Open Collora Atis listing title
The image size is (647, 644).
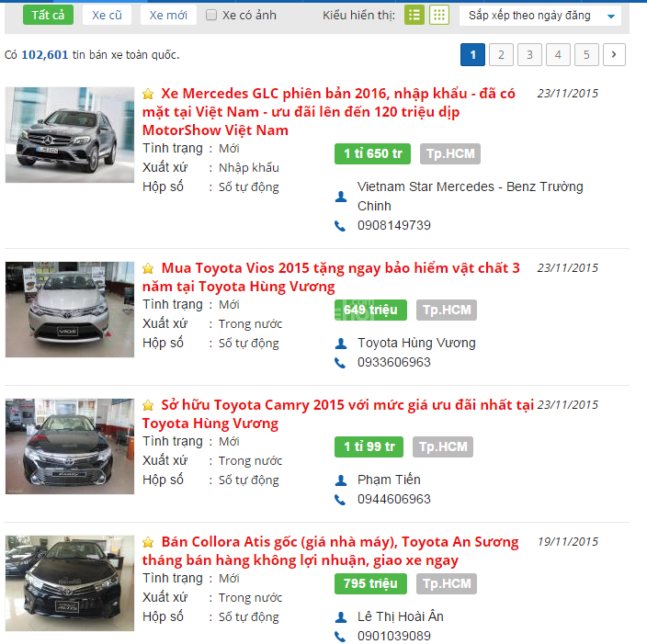[331, 551]
